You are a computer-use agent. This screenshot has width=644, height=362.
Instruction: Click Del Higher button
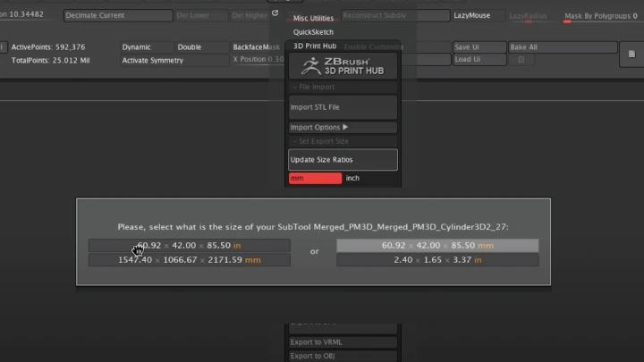click(x=250, y=15)
